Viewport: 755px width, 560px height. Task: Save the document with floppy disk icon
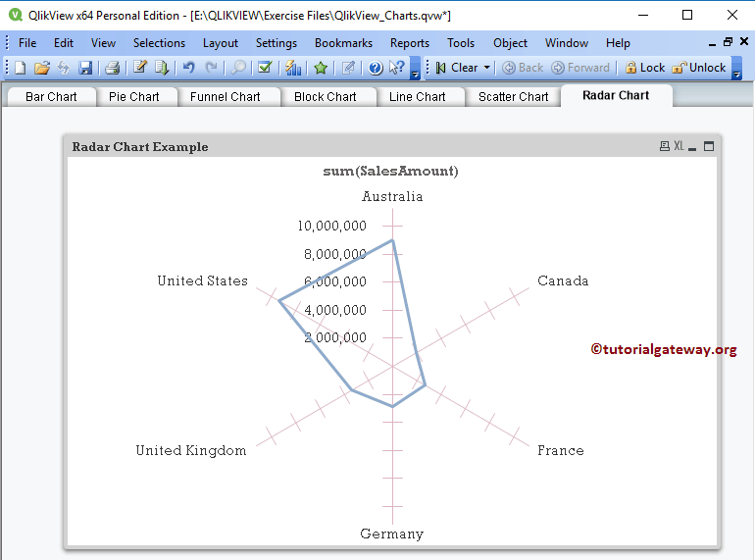(85, 68)
